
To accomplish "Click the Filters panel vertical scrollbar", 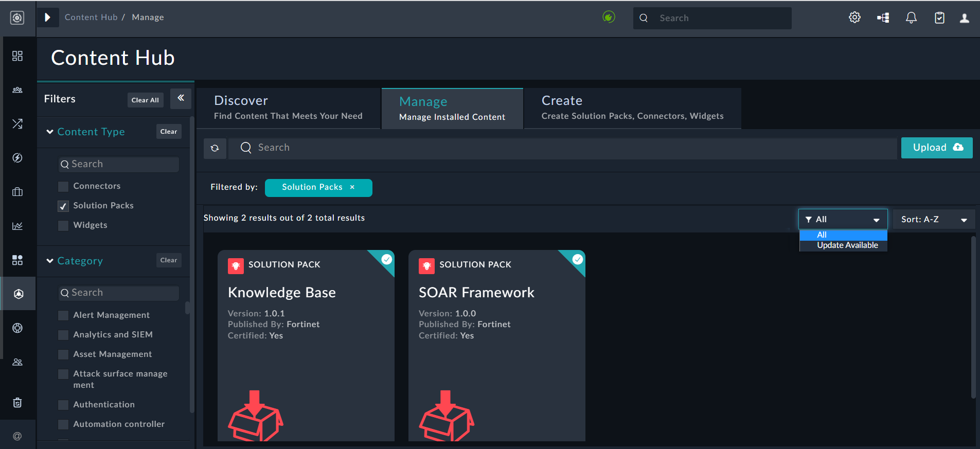I will 192,265.
